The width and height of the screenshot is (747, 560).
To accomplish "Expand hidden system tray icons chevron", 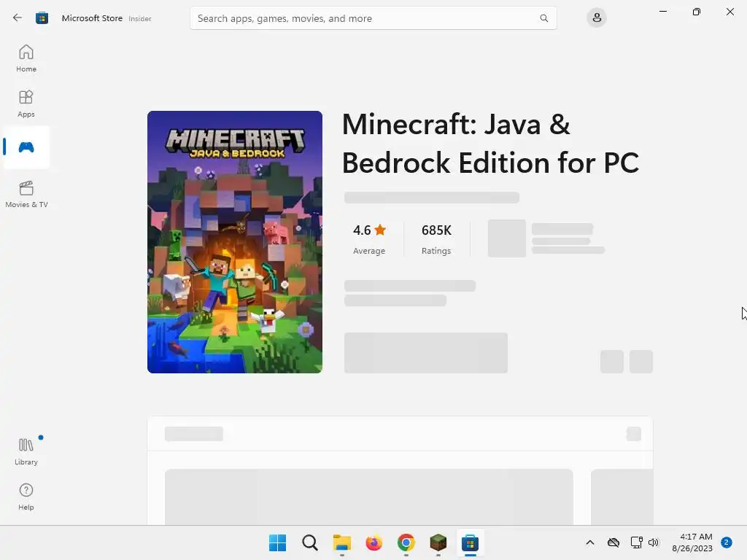I will (x=589, y=542).
